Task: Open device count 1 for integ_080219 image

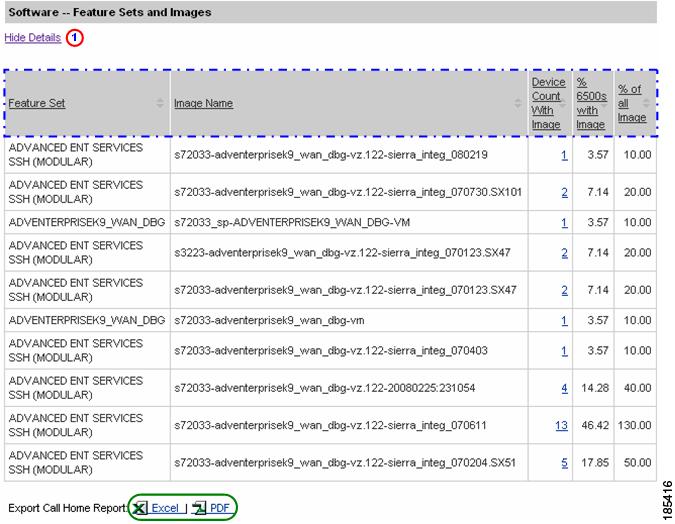Action: tap(564, 155)
